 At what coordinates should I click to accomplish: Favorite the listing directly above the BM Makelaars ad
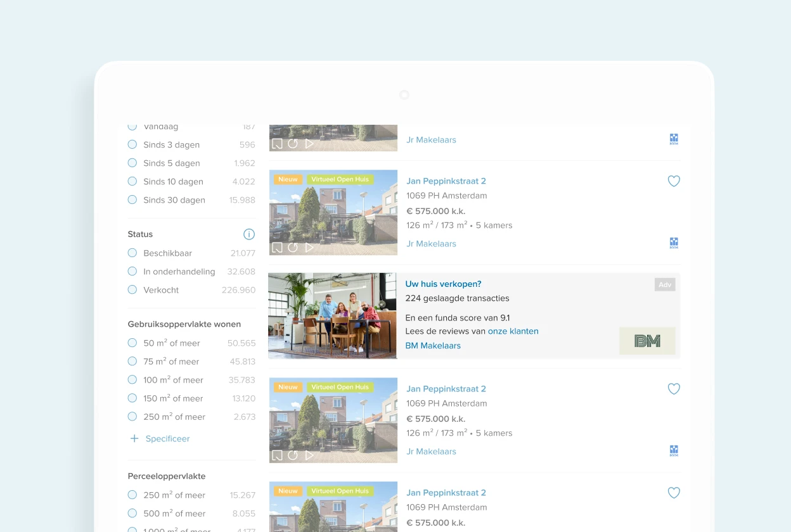[x=674, y=181]
